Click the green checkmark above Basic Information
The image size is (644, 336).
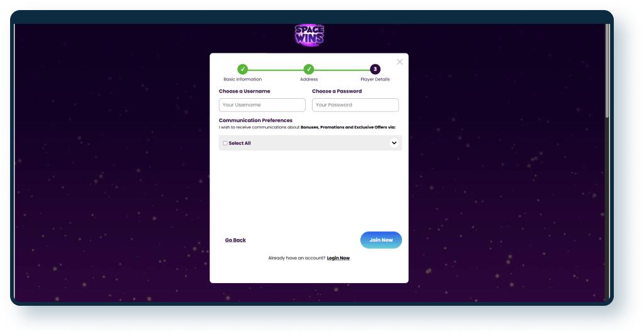[x=243, y=69]
